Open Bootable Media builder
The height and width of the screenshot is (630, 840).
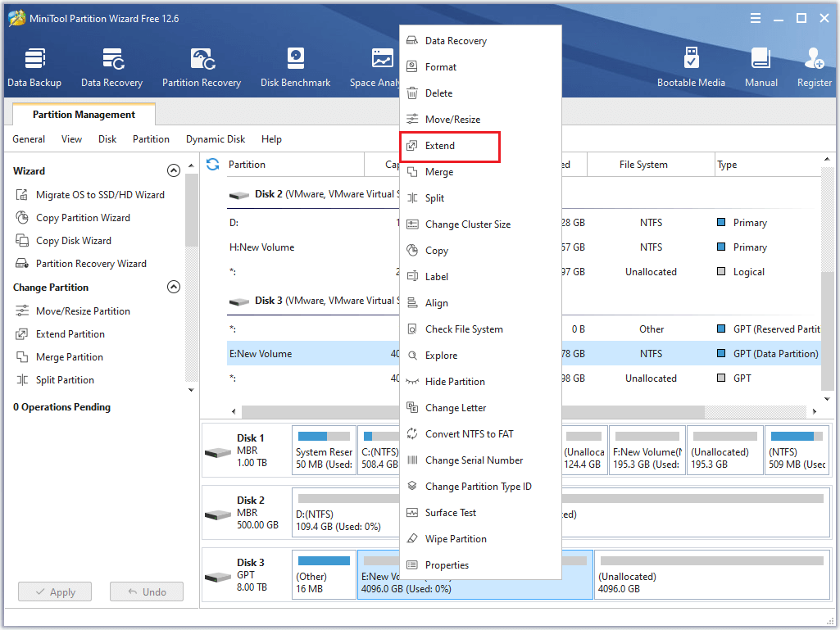pos(691,67)
